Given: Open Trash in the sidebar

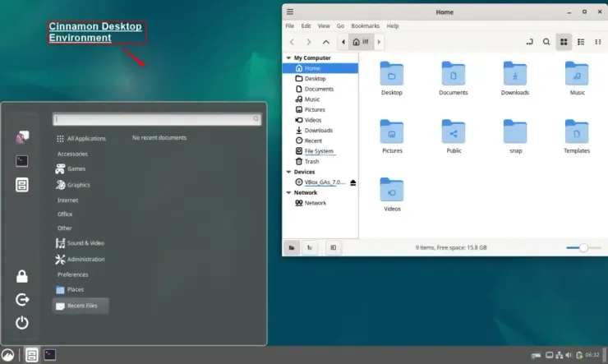Looking at the screenshot, I should click(320, 161).
